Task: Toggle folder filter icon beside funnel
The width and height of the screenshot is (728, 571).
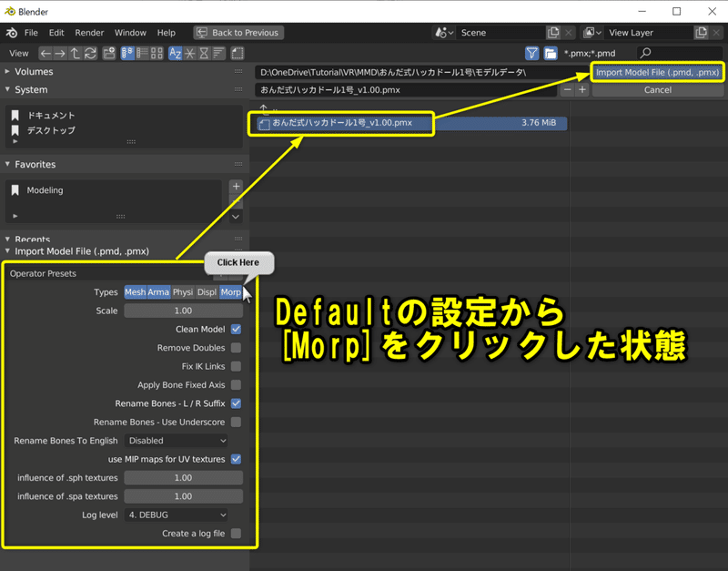Action: 551,54
